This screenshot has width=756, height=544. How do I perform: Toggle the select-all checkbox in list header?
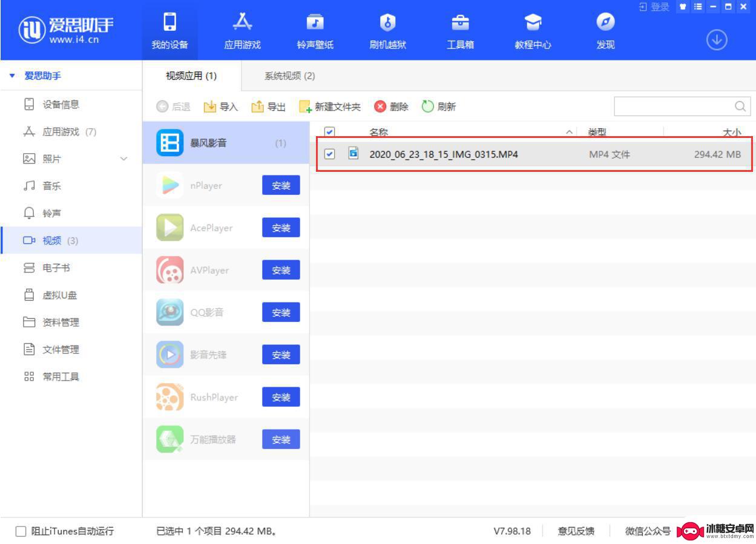coord(329,131)
